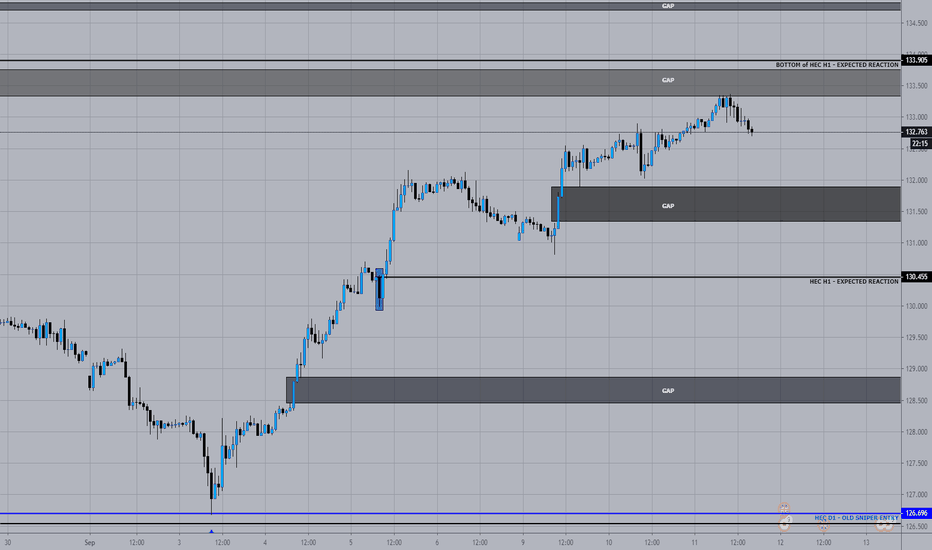The height and width of the screenshot is (550, 932).
Task: Select the large GAP box under 133.905 line
Action: (x=450, y=83)
